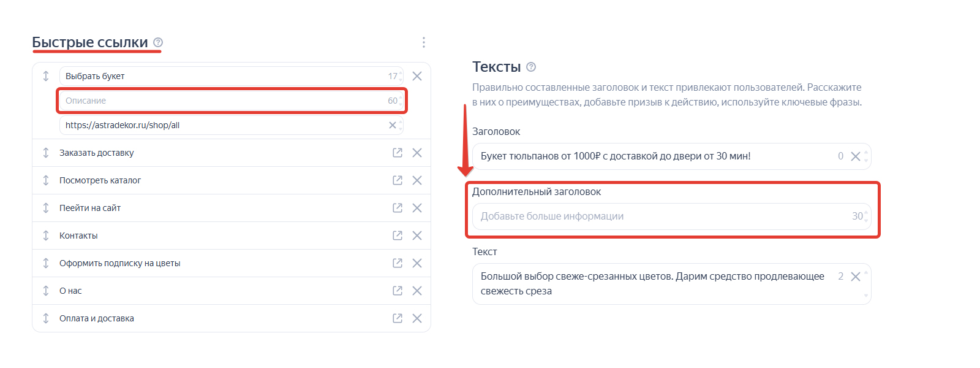Open the quick links three-dot menu

tap(423, 42)
